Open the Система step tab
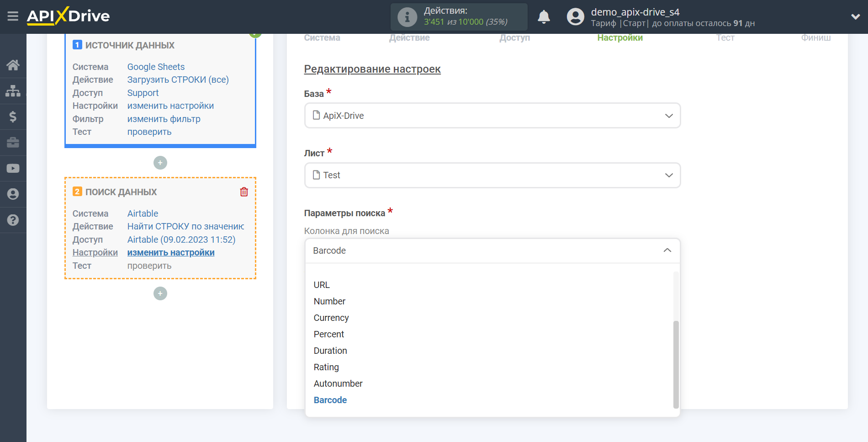This screenshot has height=442, width=868. pos(322,38)
